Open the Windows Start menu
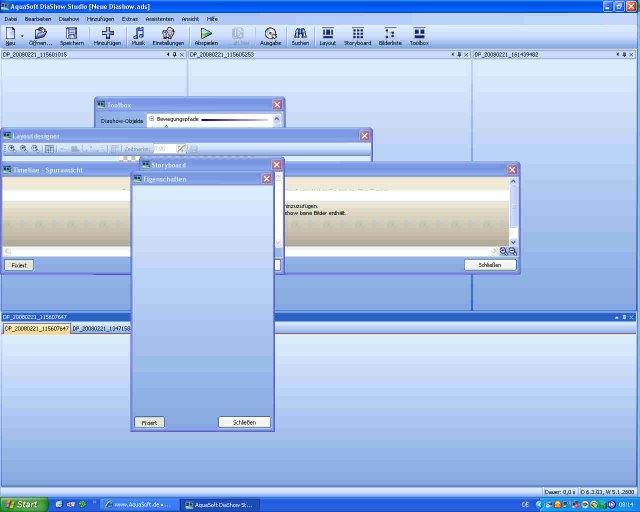 coord(21,504)
